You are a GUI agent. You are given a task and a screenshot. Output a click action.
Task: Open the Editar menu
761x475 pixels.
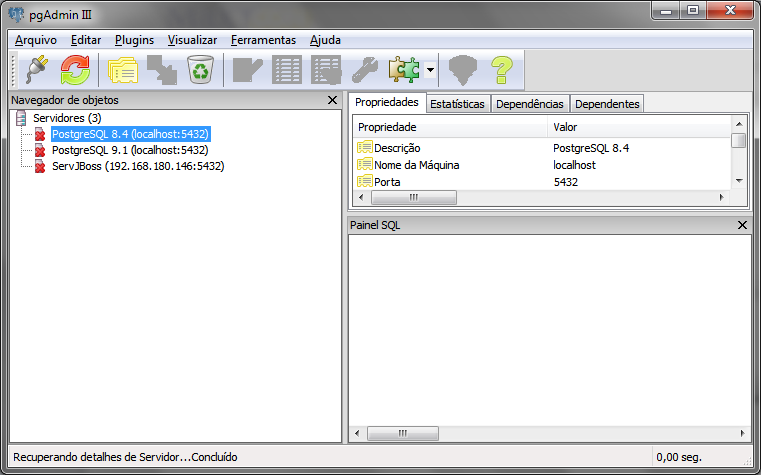tap(86, 40)
